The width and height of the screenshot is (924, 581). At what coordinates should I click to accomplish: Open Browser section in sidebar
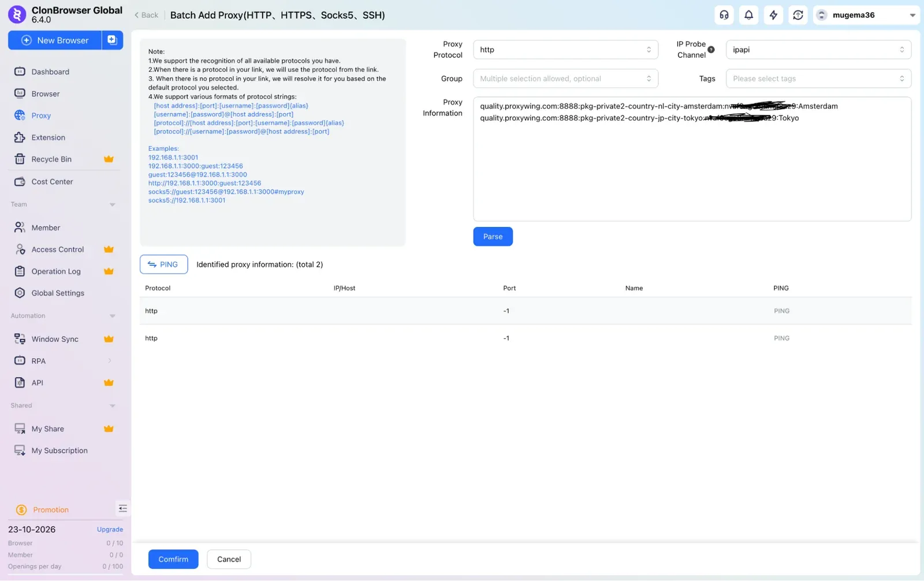(46, 94)
